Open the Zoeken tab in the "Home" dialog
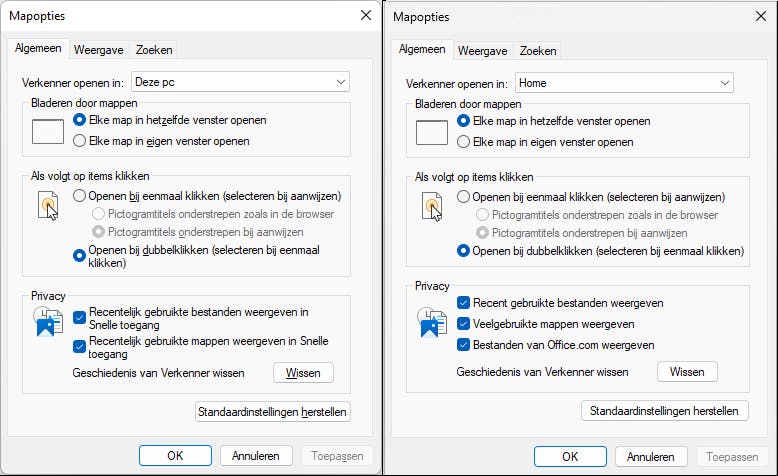 [x=538, y=50]
